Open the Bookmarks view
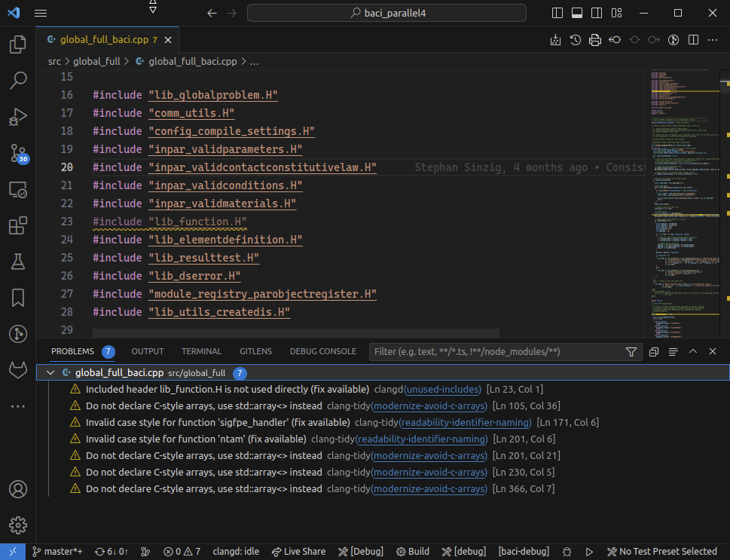The width and height of the screenshot is (730, 560). click(x=17, y=298)
